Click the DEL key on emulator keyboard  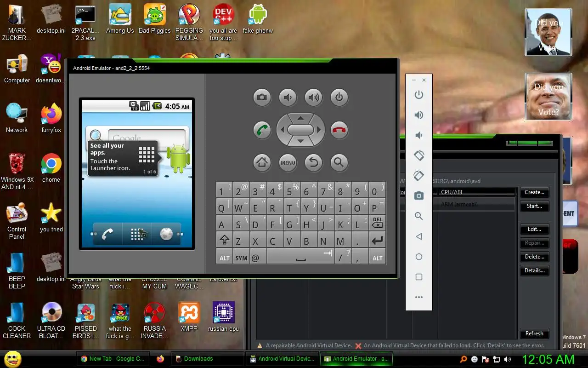click(377, 223)
